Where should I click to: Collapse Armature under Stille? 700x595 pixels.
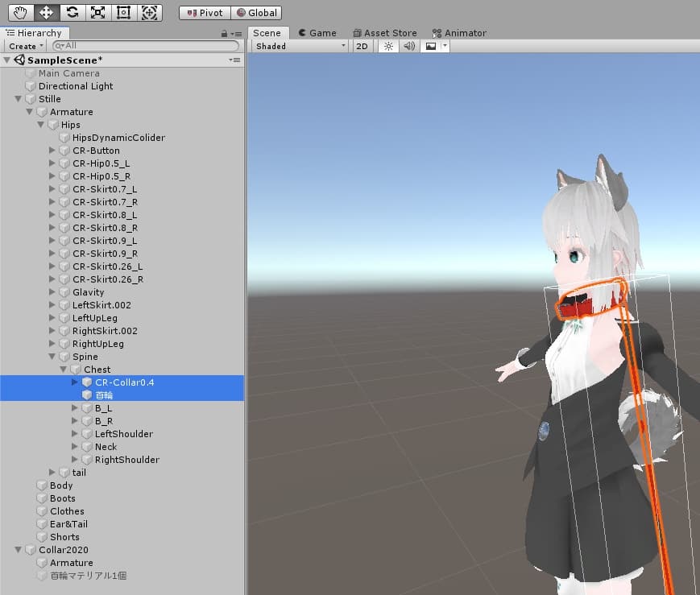point(30,112)
